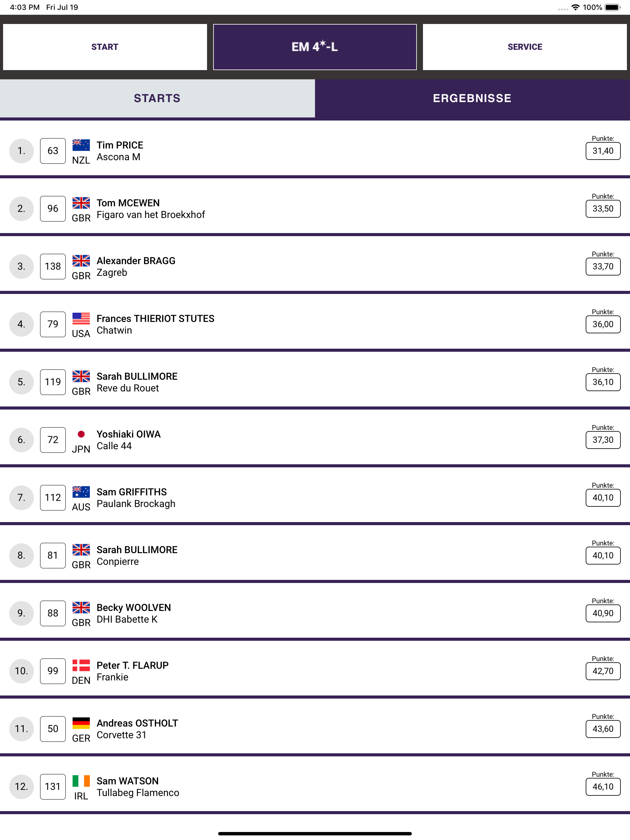Image resolution: width=630 pixels, height=840 pixels.
Task: Tap the Wi-Fi status icon
Action: pyautogui.click(x=576, y=7)
